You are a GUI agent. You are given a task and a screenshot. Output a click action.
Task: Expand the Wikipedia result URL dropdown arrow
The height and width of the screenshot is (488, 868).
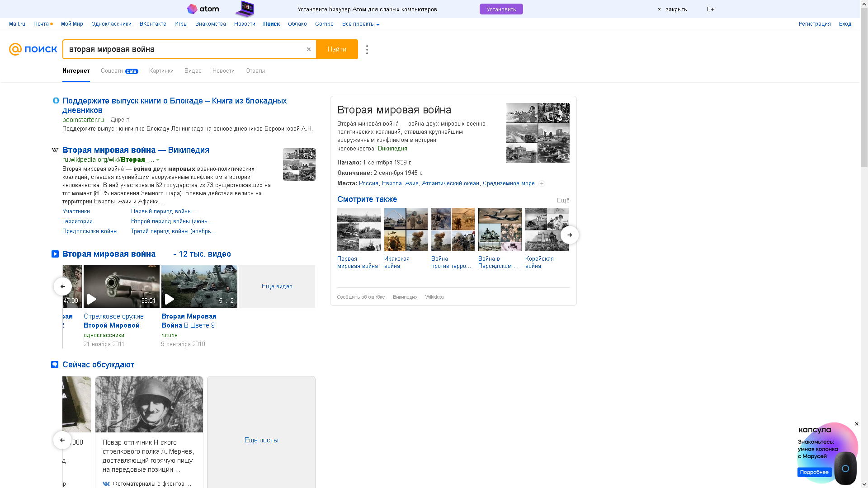click(158, 160)
